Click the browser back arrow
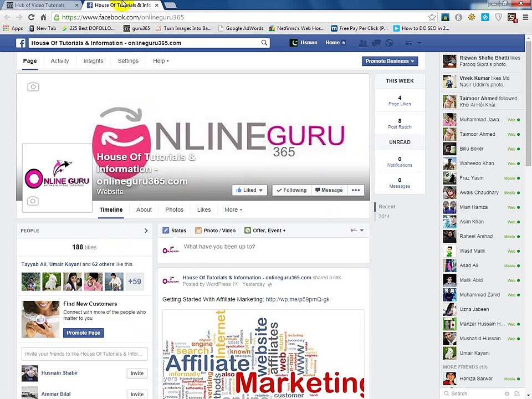532x399 pixels. (x=7, y=17)
